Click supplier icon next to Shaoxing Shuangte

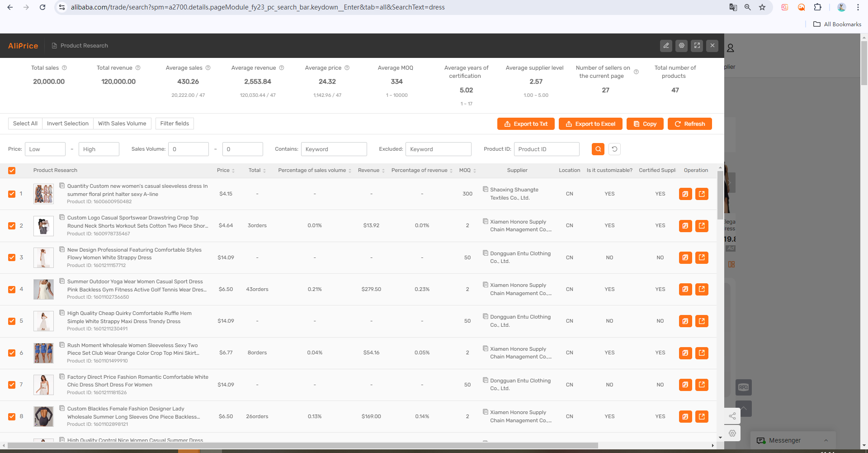tap(485, 189)
